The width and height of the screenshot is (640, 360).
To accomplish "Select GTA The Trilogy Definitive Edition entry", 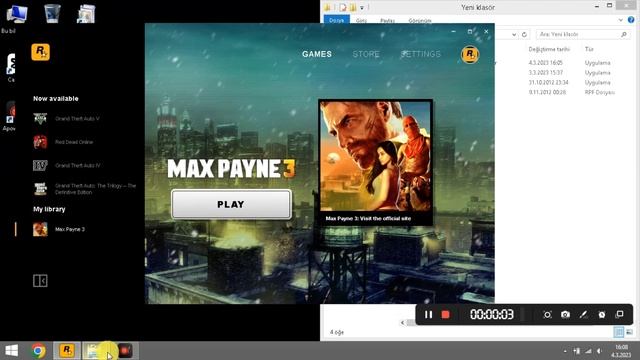I will point(85,189).
